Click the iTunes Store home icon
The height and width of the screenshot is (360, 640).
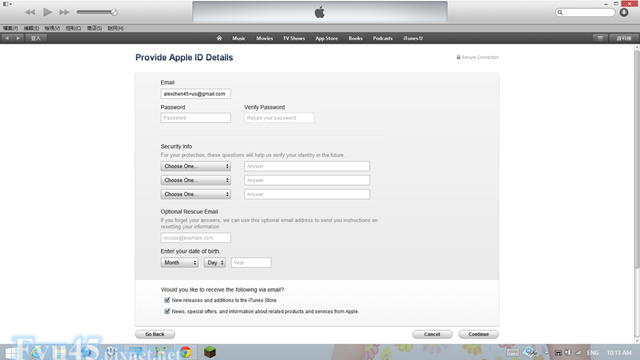point(219,38)
